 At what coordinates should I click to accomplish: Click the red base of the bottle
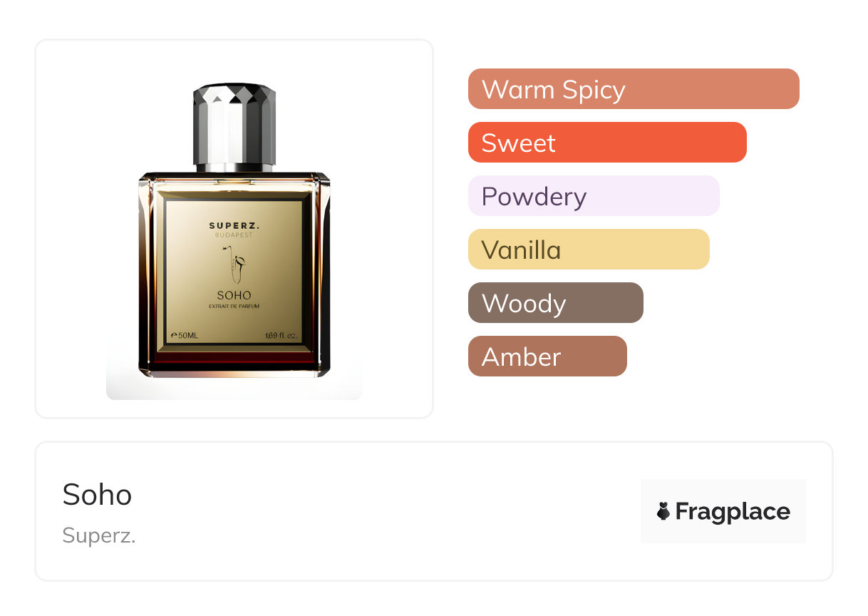click(234, 362)
